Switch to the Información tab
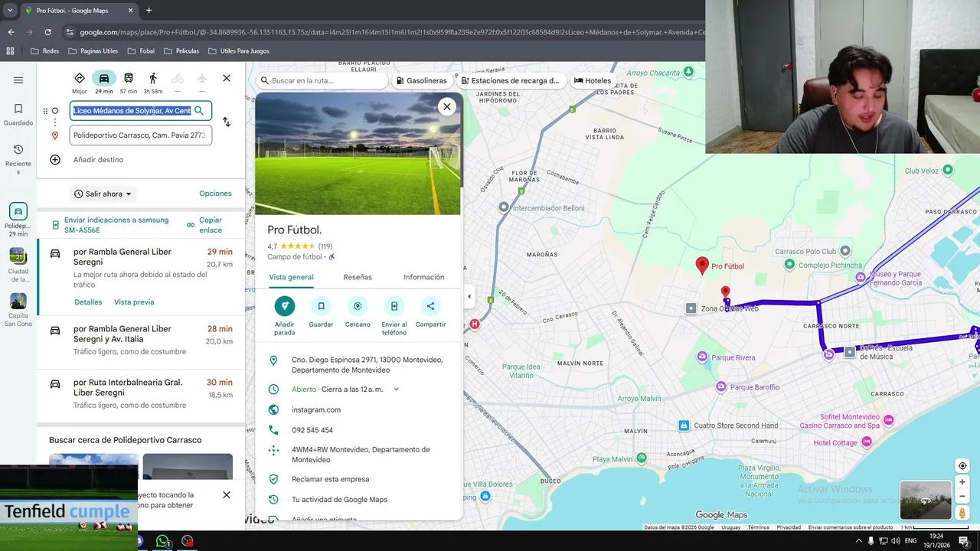Viewport: 980px width, 551px height. 423,277
